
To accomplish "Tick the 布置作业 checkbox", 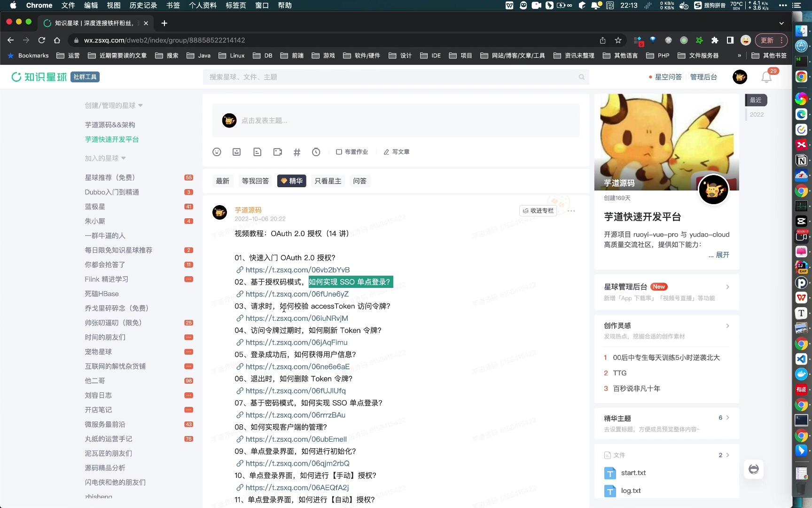I will click(339, 152).
